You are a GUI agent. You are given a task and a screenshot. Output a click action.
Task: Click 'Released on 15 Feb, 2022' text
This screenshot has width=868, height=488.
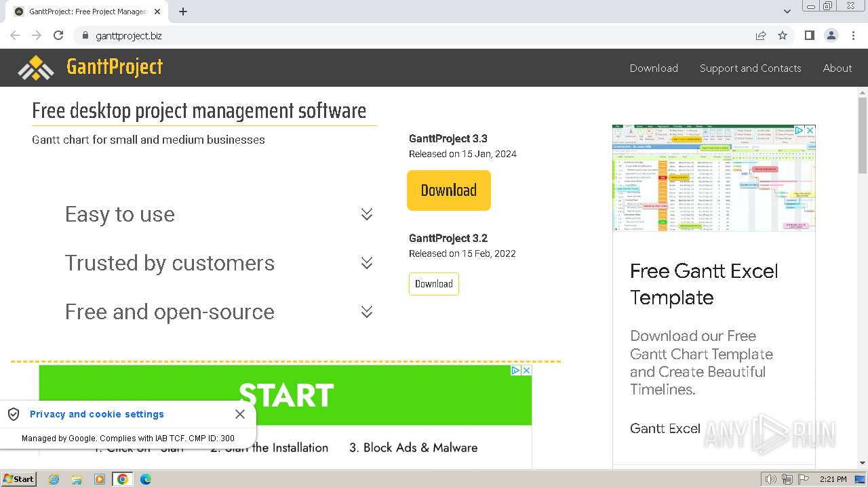click(x=462, y=253)
